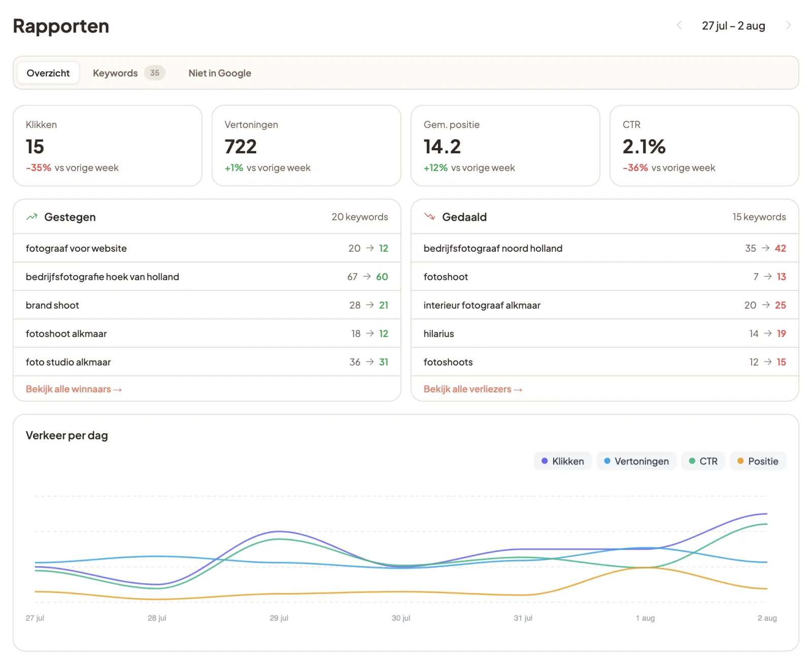This screenshot has width=812, height=661.
Task: Click arrow in hilarius keyword row
Action: click(x=768, y=334)
